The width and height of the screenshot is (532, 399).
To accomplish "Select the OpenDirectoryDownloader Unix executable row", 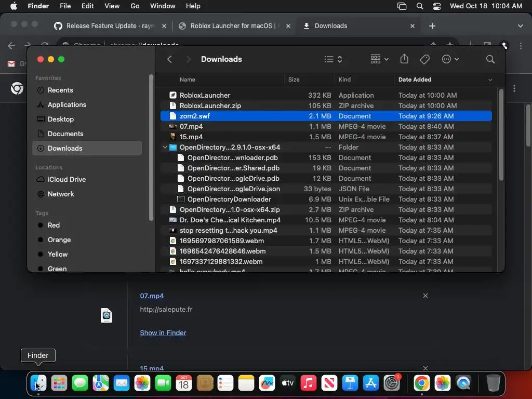I will click(x=326, y=199).
